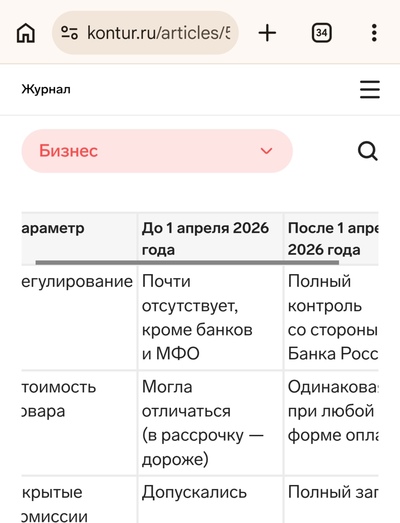This screenshot has height=523, width=400.
Task: Select the kontur.ru address bar URL
Action: (145, 33)
